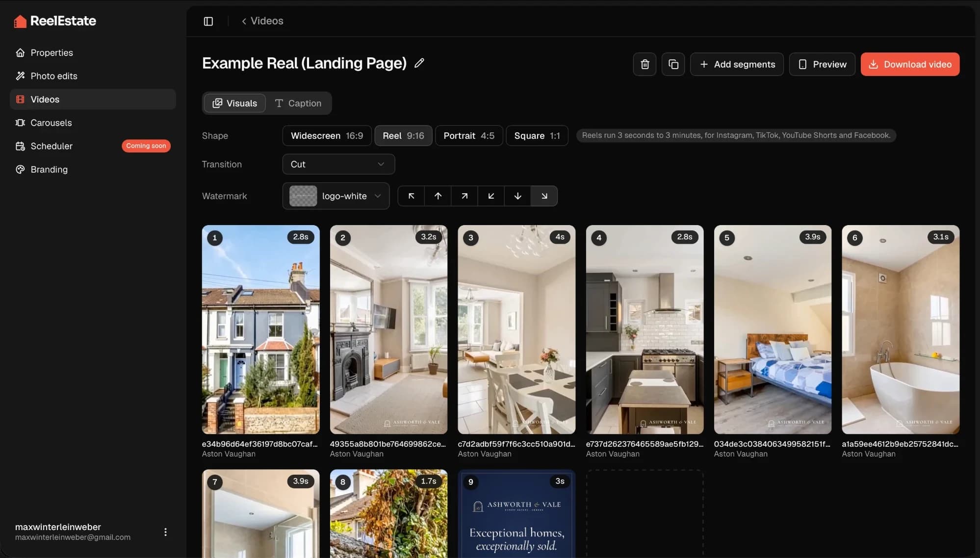Select segment 9 Ashworth & Vale card
The width and height of the screenshot is (980, 558).
tap(516, 514)
